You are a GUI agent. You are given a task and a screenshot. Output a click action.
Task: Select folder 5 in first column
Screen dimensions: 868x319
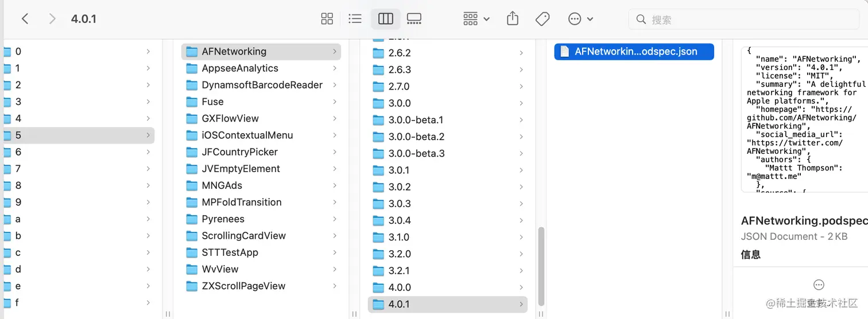(79, 135)
